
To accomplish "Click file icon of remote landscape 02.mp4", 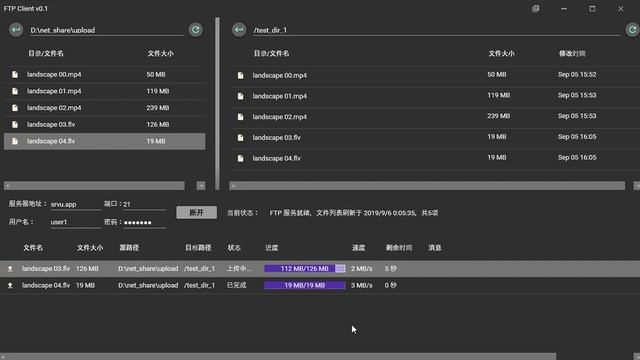I will pos(240,117).
